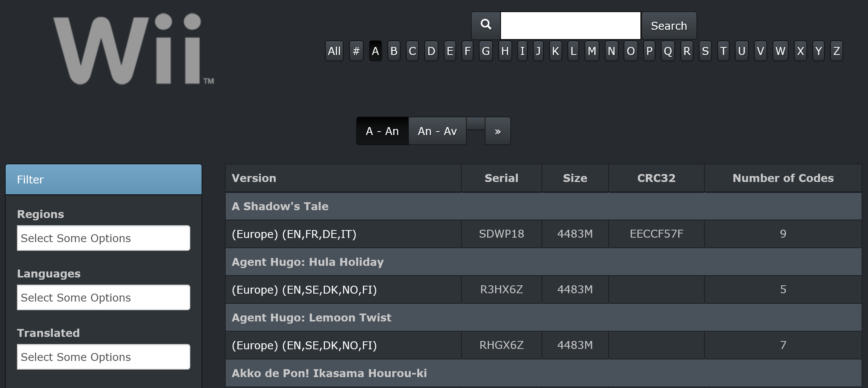
Task: Select letter U in the index
Action: click(x=742, y=51)
